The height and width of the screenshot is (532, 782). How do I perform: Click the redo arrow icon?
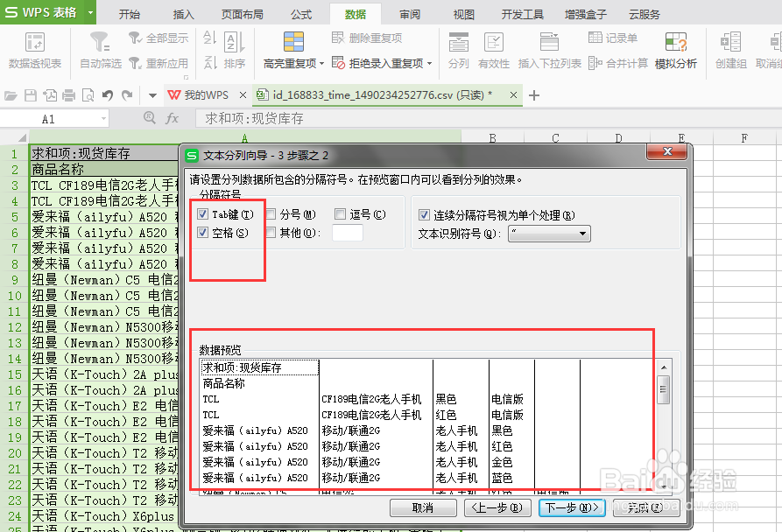coord(127,95)
